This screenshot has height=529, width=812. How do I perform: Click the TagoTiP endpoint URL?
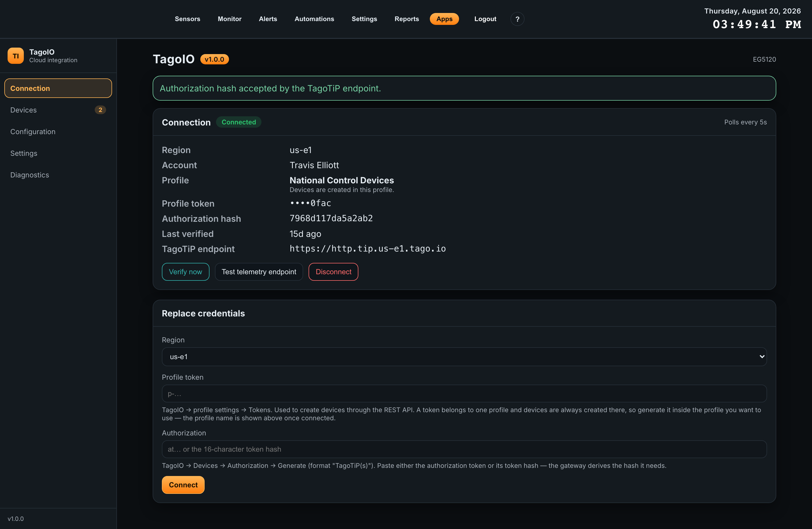coord(368,249)
